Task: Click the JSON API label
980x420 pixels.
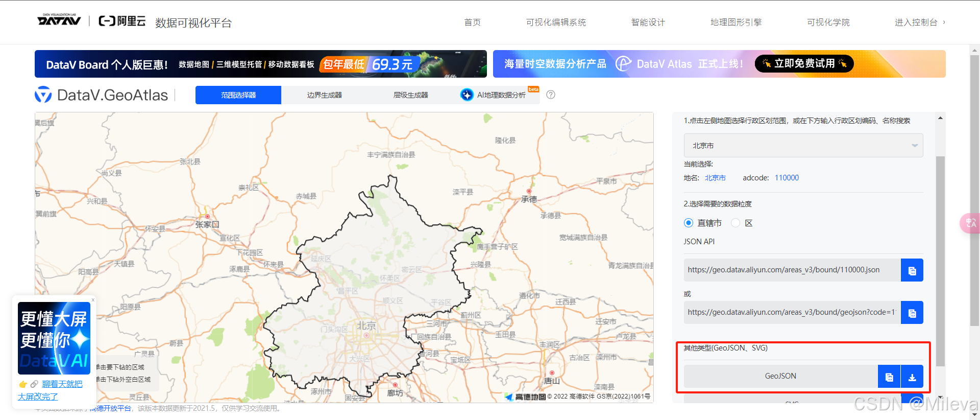Action: [699, 242]
